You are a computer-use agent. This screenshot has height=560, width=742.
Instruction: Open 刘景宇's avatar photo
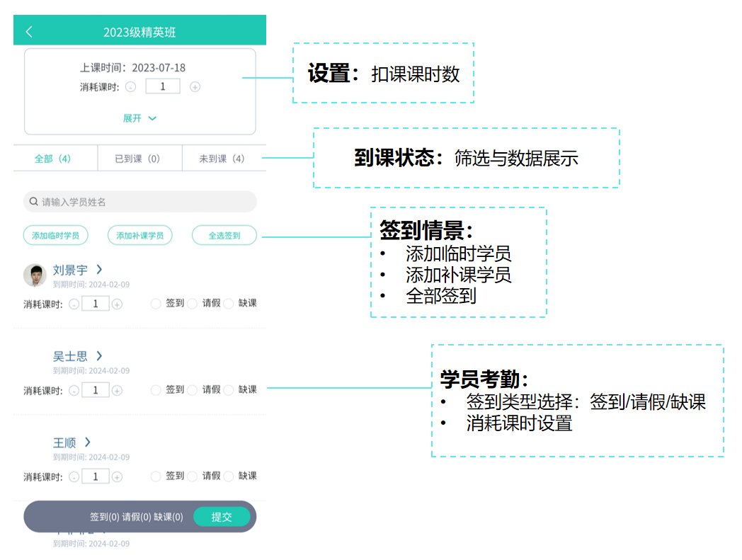click(35, 275)
